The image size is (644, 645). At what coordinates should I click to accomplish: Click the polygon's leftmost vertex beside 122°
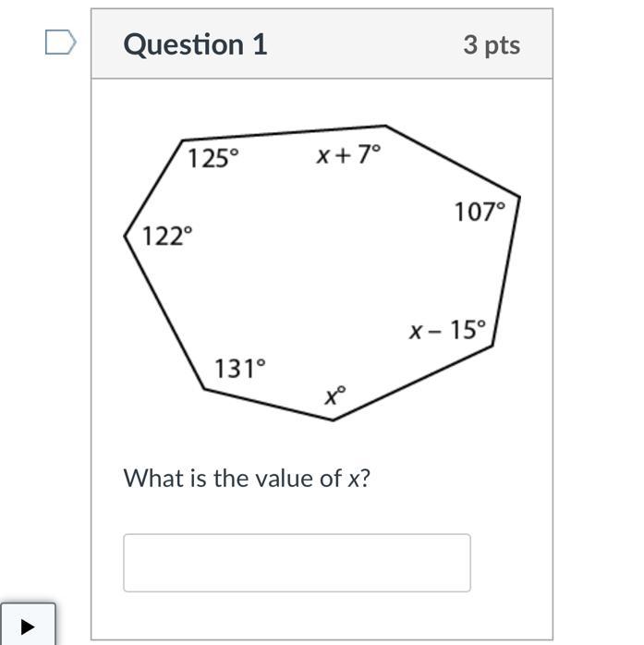[125, 237]
